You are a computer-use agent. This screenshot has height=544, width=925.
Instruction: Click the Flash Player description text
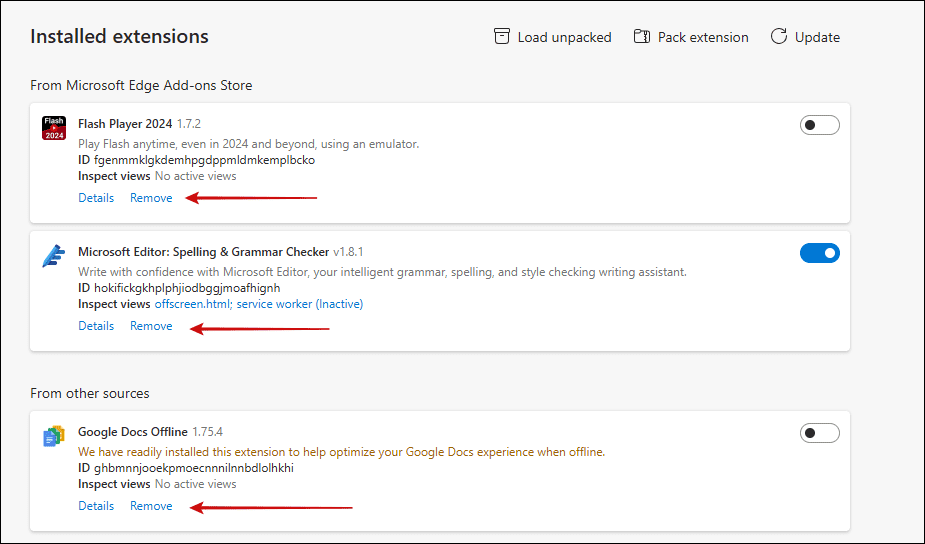click(x=248, y=144)
